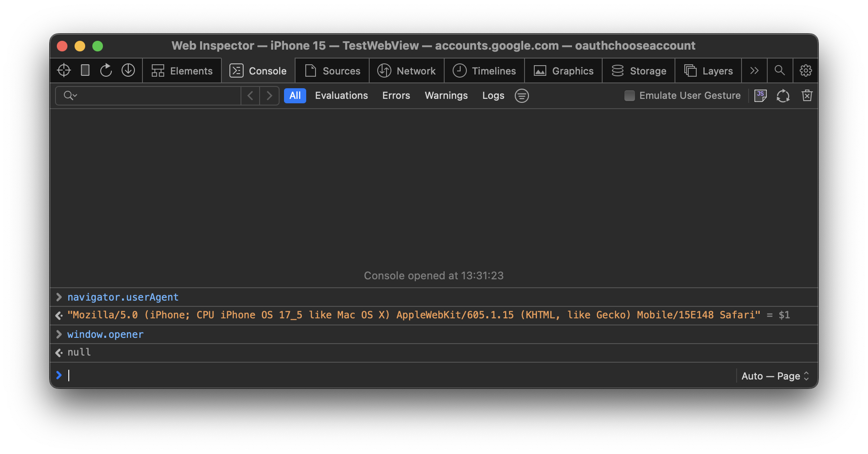Click the $1 saved result reference
The image size is (868, 454).
(x=784, y=315)
